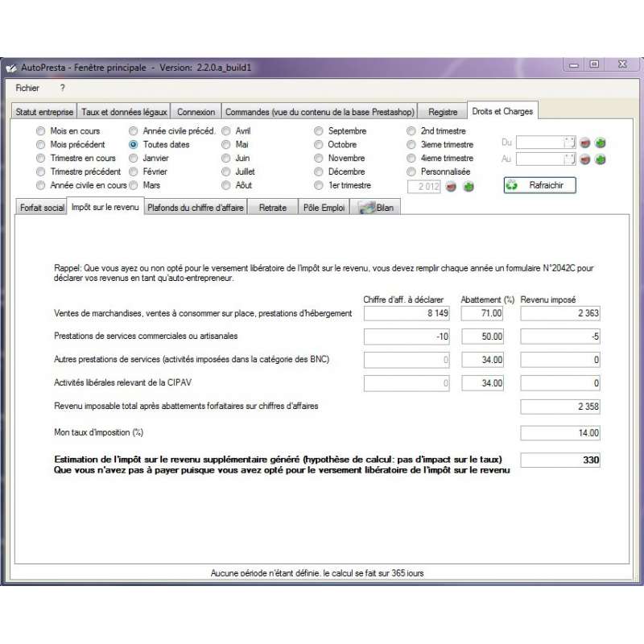Screen dimensions: 644x644
Task: Open the Fichier menu
Action: click(27, 88)
